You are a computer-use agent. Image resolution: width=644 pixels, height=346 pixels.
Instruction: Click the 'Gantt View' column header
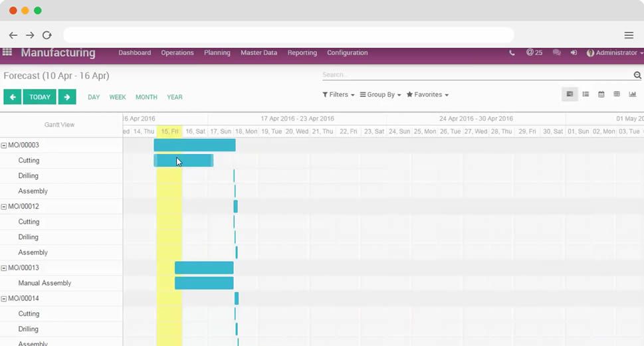click(60, 125)
